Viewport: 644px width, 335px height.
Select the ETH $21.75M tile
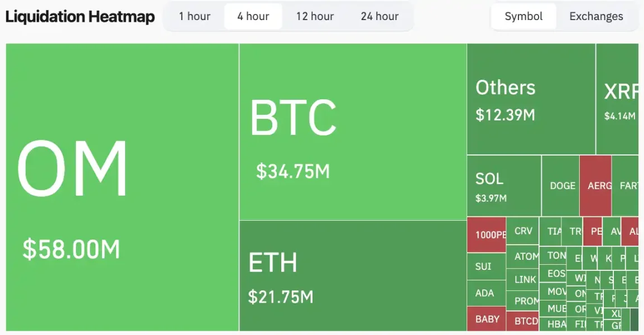coord(353,275)
